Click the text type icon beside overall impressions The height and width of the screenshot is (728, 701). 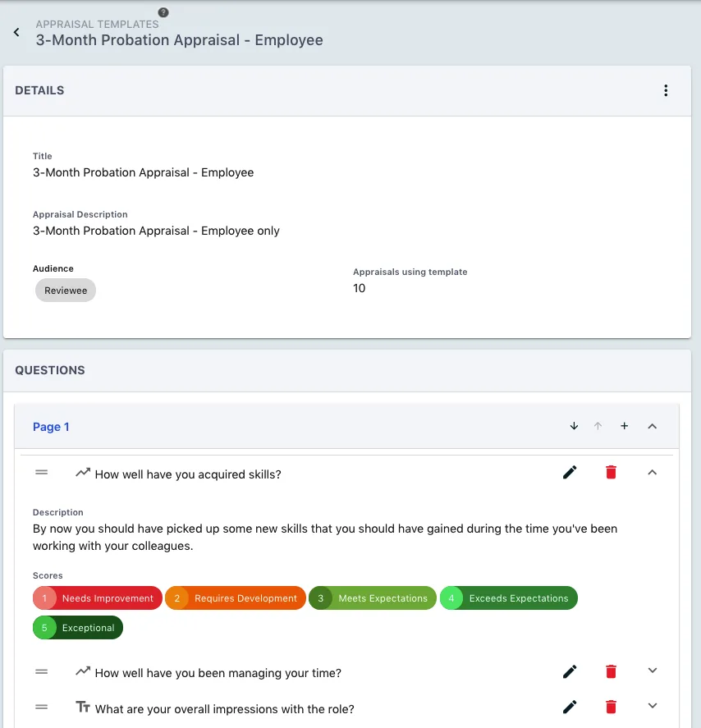click(83, 707)
